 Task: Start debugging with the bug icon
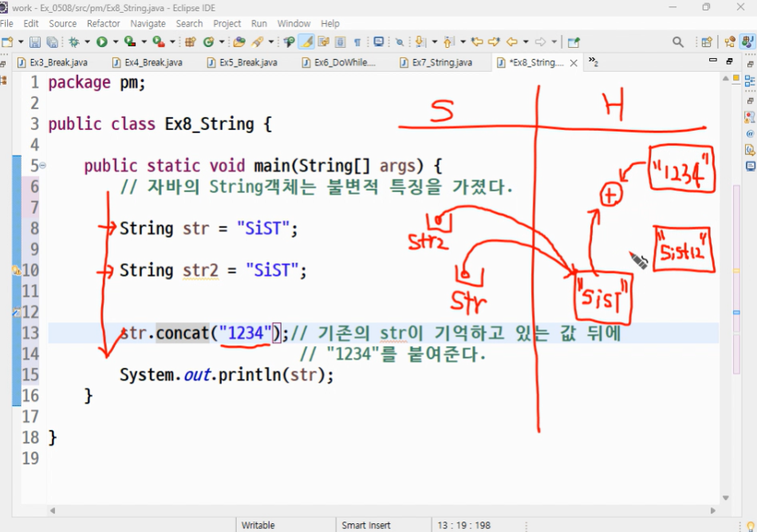point(74,41)
